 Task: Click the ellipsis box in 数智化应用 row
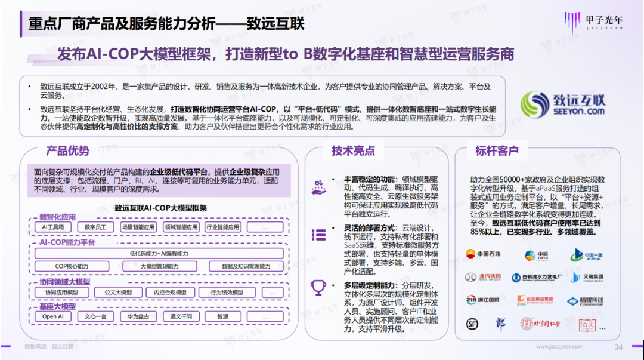pos(265,227)
